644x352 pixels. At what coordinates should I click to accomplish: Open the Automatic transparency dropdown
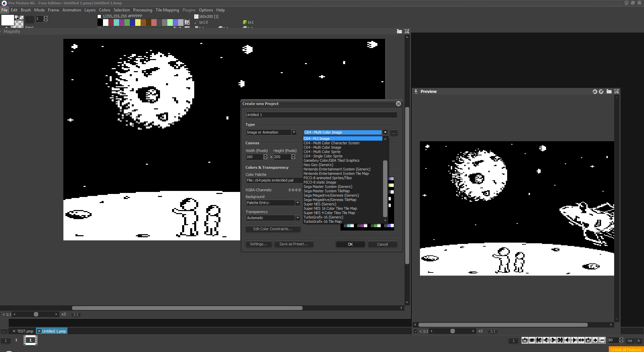tap(273, 218)
